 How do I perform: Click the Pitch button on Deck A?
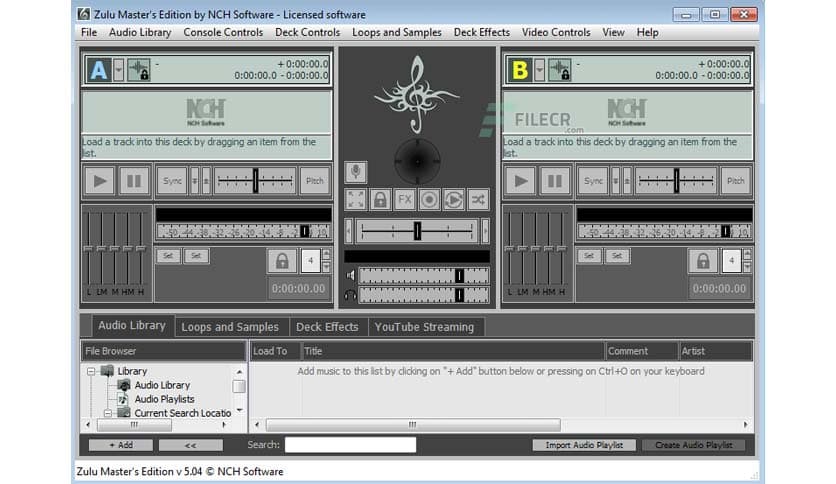[x=315, y=181]
